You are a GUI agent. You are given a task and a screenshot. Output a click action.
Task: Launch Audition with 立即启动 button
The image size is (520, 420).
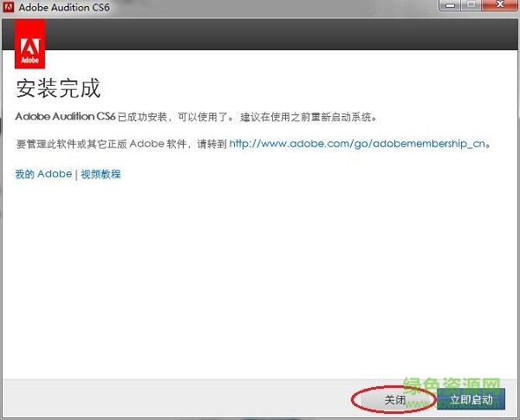coord(471,399)
